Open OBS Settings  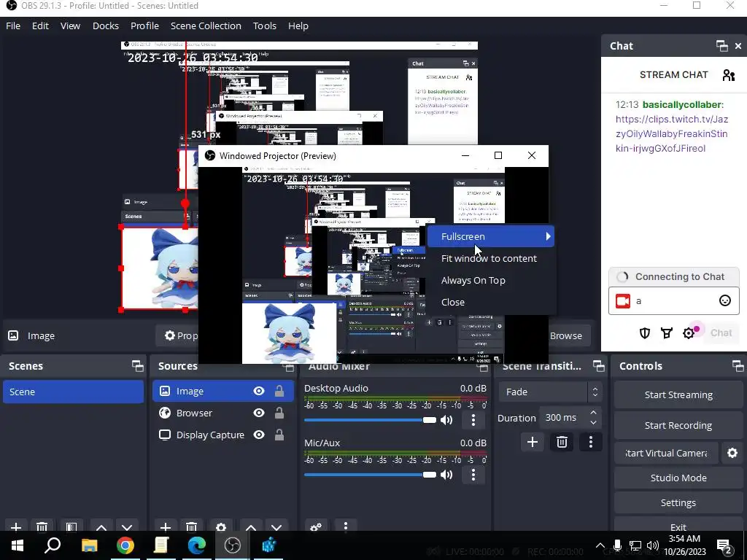(678, 503)
